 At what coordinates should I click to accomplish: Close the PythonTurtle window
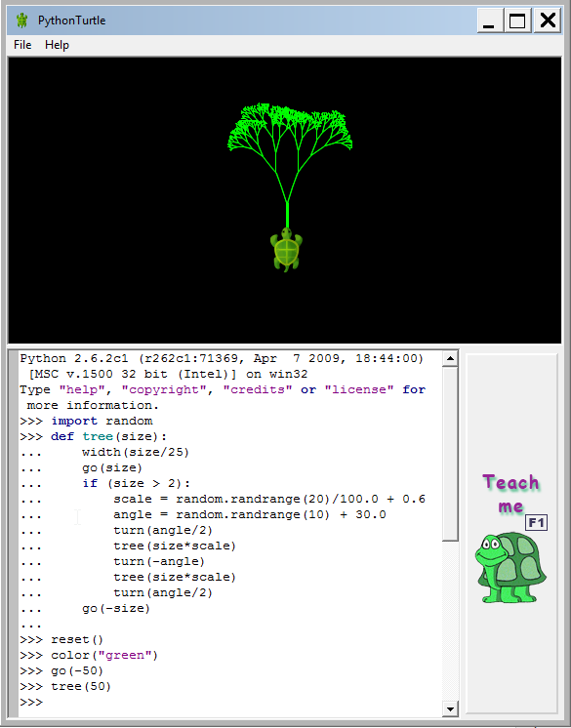548,20
